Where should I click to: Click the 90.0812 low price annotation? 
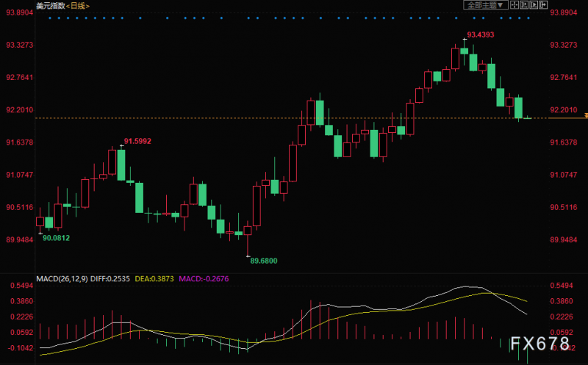(x=57, y=238)
